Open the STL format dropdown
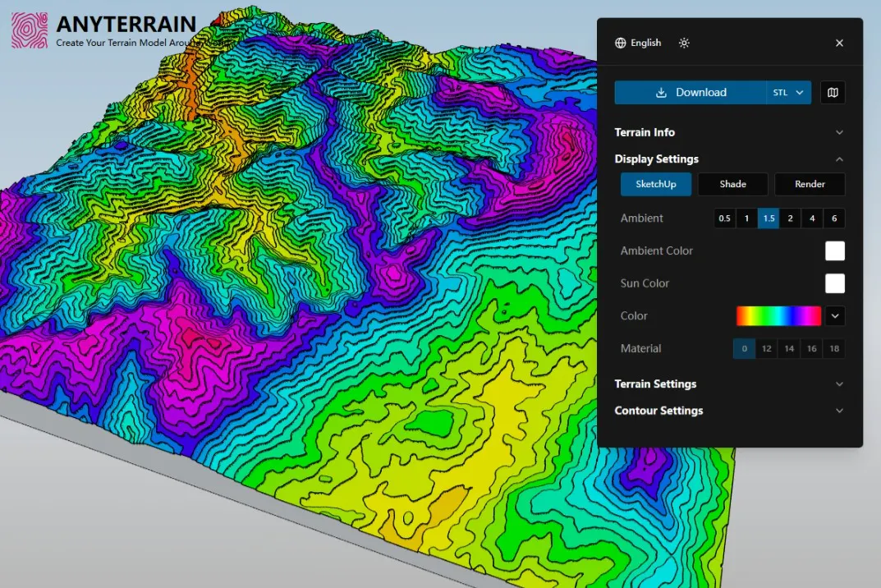 click(789, 93)
